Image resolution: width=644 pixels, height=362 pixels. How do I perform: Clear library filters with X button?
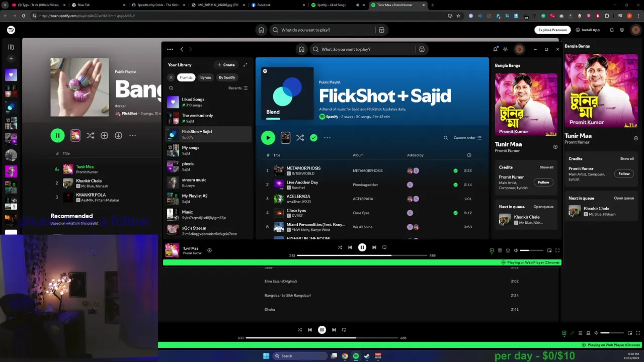click(x=171, y=77)
